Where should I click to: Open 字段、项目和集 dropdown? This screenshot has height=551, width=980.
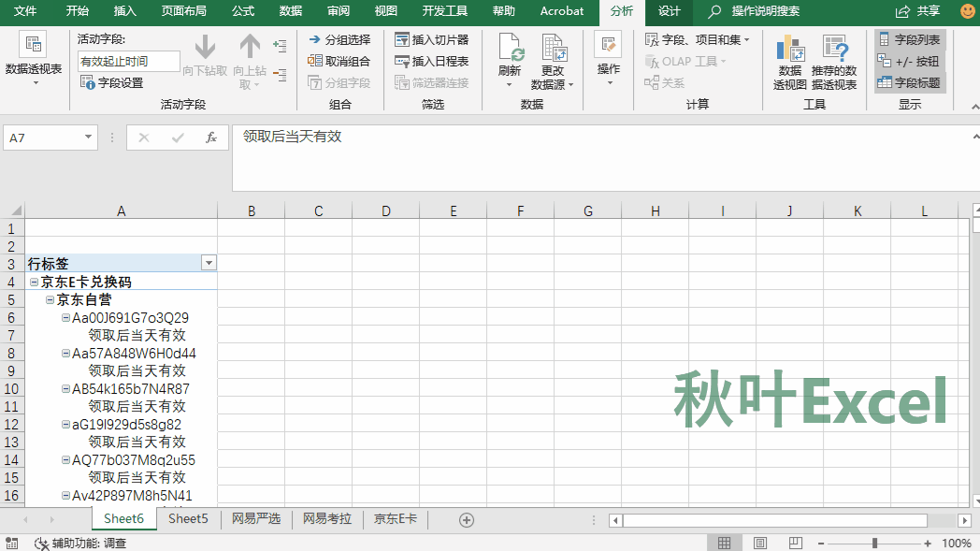coord(697,40)
